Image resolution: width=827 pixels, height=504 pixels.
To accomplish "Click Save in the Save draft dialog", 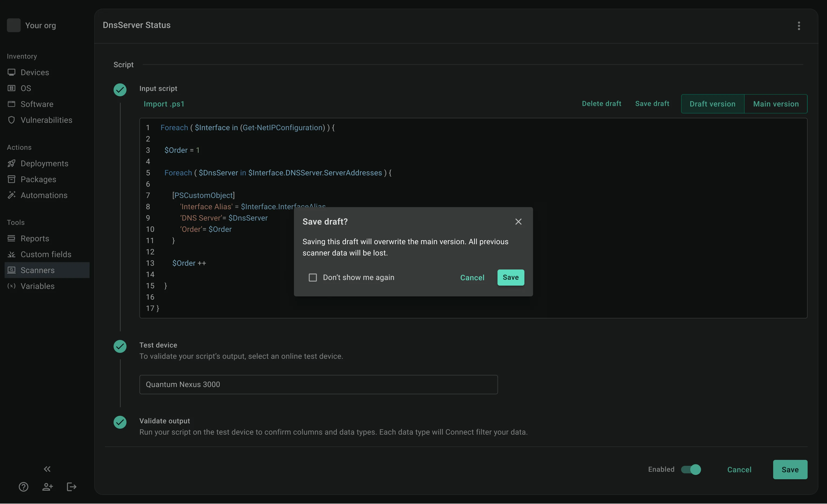I will (510, 277).
